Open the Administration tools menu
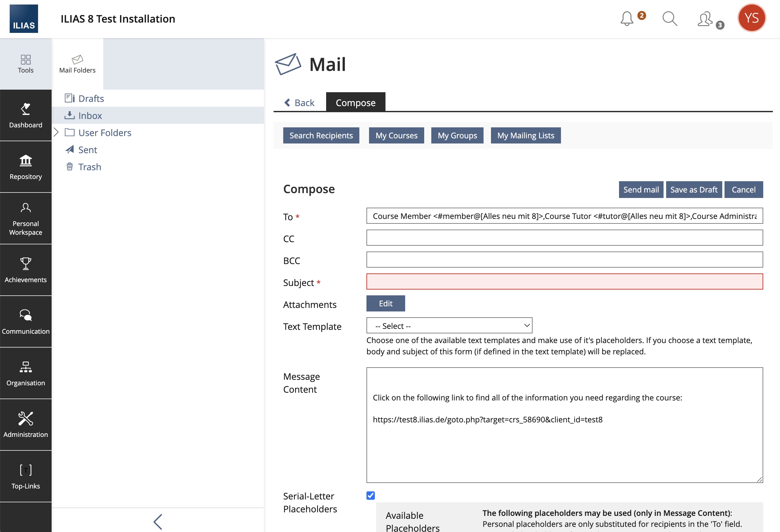 click(26, 424)
